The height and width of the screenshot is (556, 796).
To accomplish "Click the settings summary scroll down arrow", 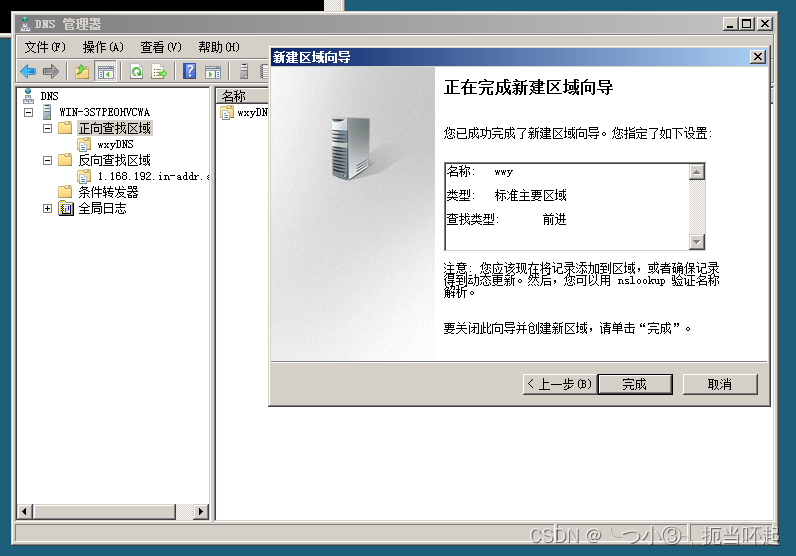I will (x=696, y=242).
